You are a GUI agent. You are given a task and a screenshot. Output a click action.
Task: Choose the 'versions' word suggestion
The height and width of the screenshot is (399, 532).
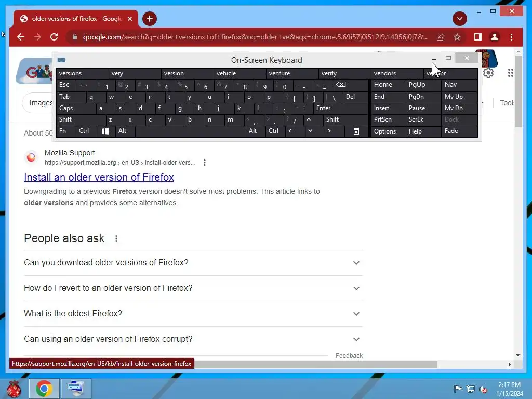coord(82,73)
